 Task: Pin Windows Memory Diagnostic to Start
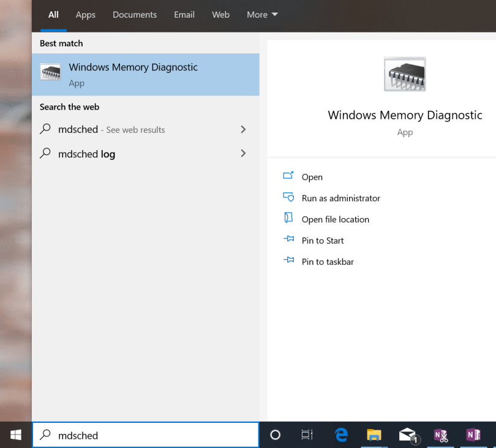322,240
